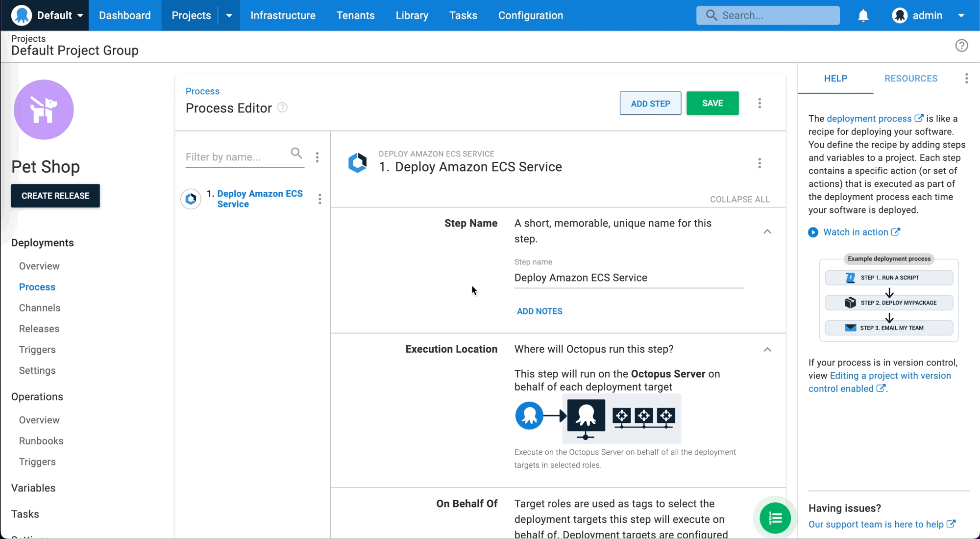Click the admin user avatar icon
Viewport: 980px width, 539px height.
tap(900, 16)
